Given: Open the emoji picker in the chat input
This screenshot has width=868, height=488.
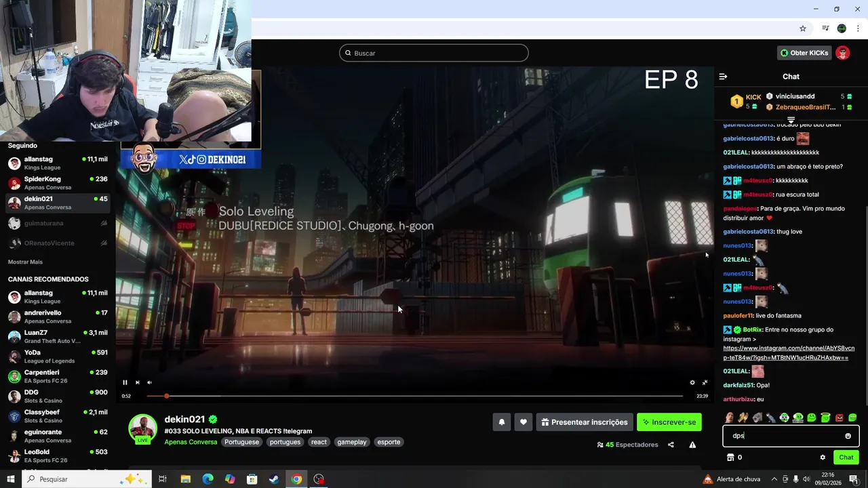Looking at the screenshot, I should coord(848,436).
